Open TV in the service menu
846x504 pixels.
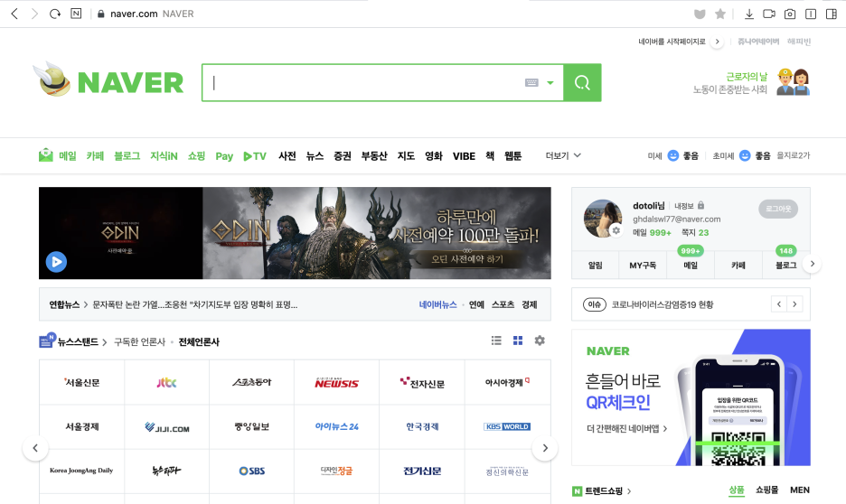click(255, 156)
